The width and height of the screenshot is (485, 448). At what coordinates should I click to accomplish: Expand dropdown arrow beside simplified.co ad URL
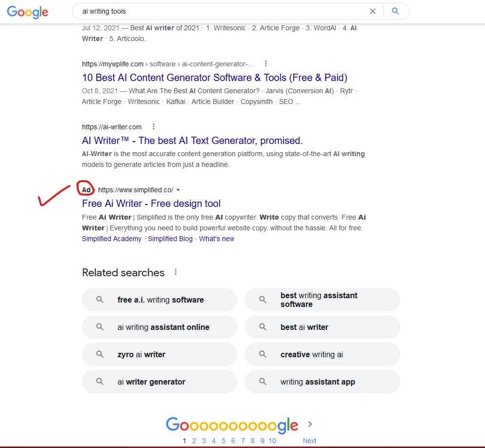(178, 190)
